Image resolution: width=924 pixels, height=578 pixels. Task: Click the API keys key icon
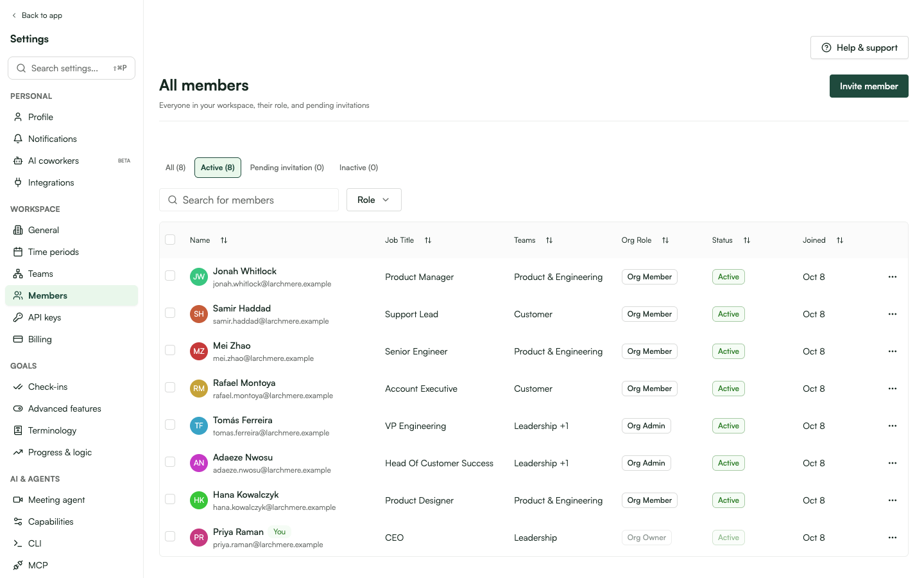tap(18, 317)
